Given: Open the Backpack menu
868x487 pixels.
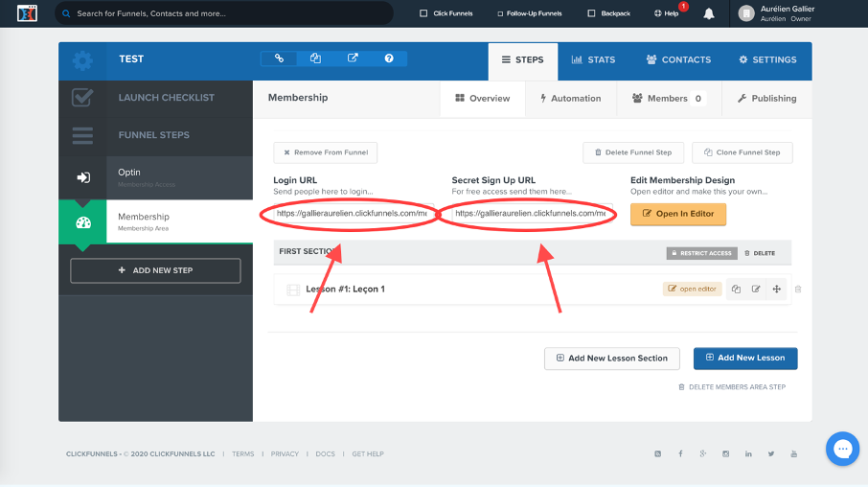Looking at the screenshot, I should [608, 13].
